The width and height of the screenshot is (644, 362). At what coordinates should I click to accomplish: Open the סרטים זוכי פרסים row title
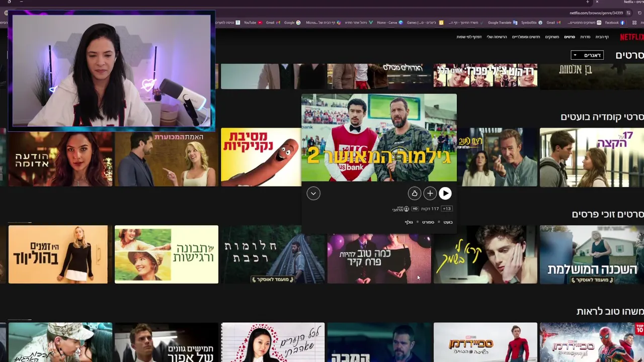[x=608, y=214]
